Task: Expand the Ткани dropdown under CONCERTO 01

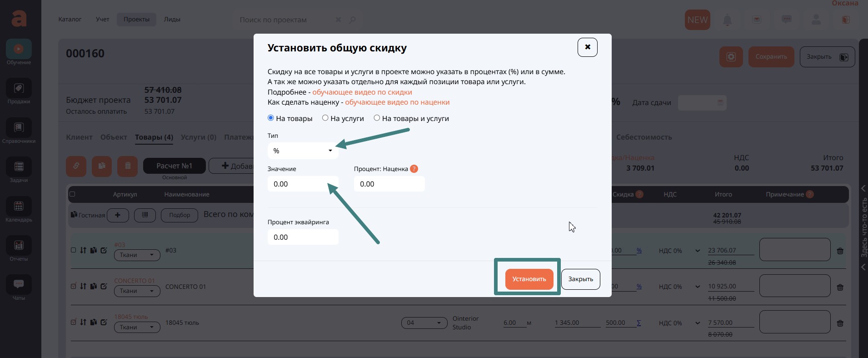Action: pos(137,291)
